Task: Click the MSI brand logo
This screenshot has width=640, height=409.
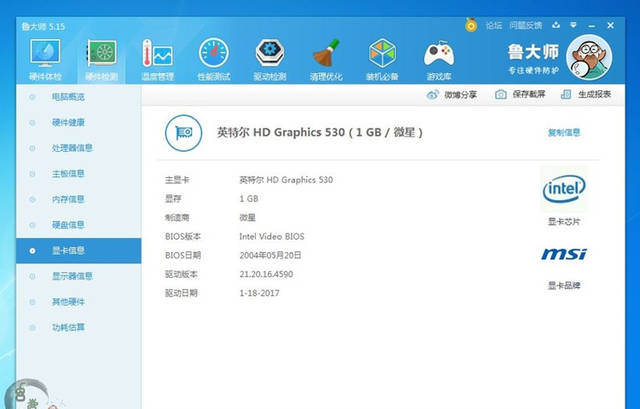Action: click(x=564, y=254)
